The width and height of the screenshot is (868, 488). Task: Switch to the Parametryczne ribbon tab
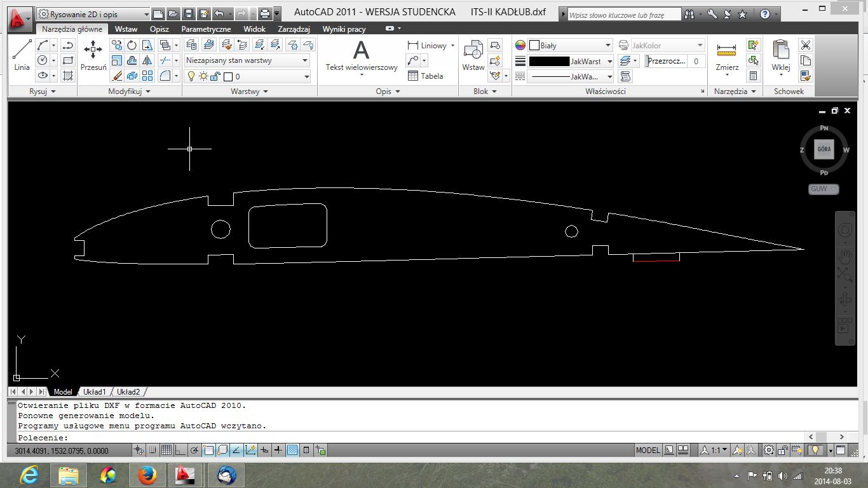click(x=206, y=29)
